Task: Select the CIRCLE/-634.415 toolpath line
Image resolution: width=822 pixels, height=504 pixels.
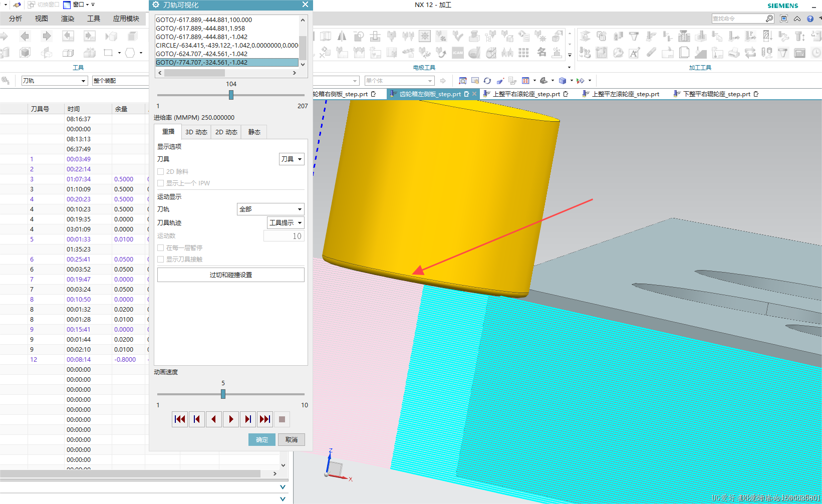Action: click(x=227, y=45)
